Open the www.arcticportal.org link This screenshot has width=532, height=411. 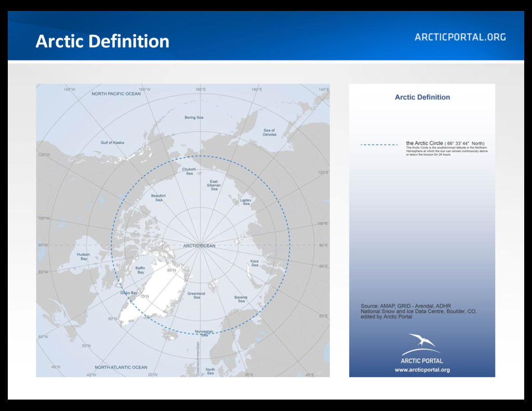422,369
